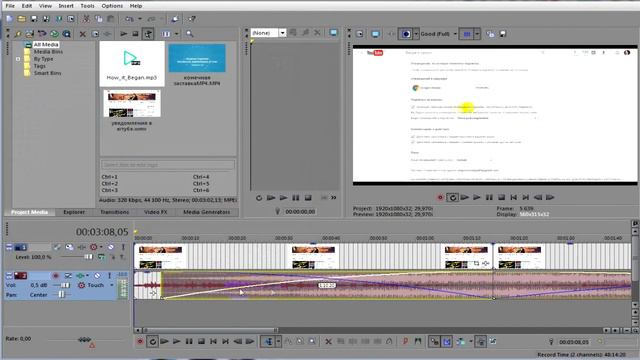
Task: Switch to the Explorer tab
Action: [74, 212]
